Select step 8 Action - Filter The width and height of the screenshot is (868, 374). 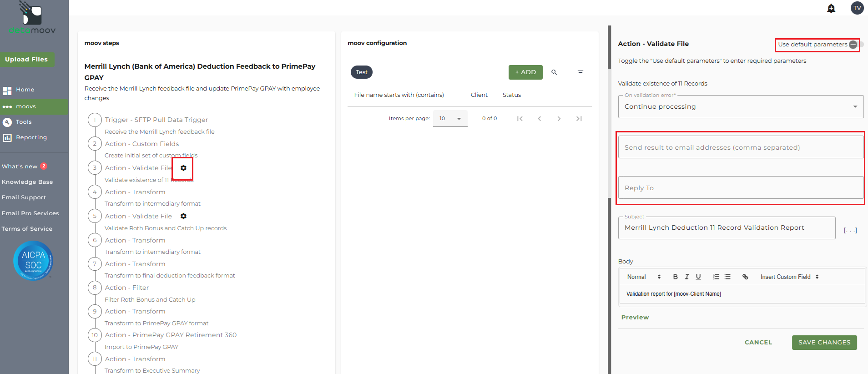pos(127,288)
